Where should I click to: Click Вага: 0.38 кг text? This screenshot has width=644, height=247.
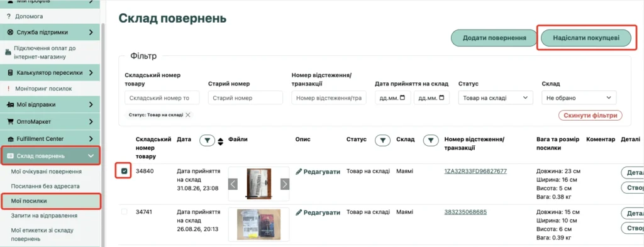click(553, 197)
